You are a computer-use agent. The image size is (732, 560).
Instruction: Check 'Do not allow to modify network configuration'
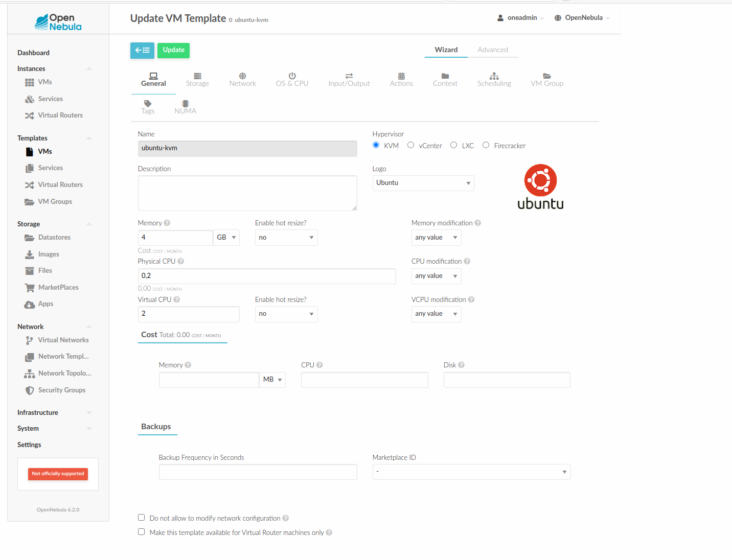click(x=141, y=517)
